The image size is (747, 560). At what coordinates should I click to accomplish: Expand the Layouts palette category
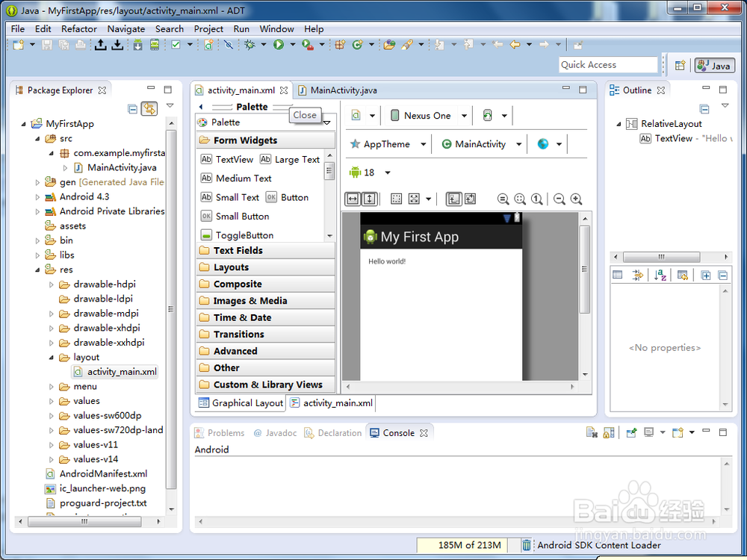(x=265, y=267)
